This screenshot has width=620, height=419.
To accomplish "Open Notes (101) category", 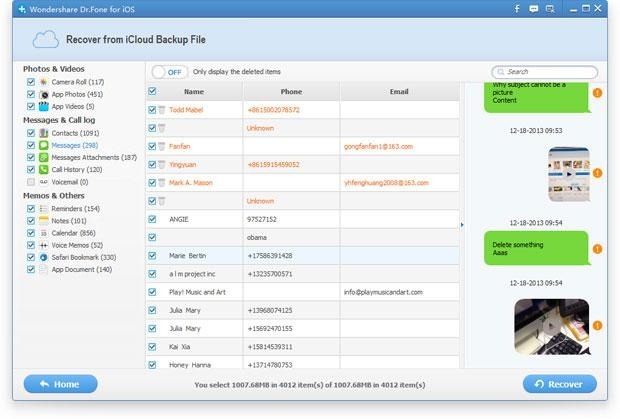I will pyautogui.click(x=69, y=221).
